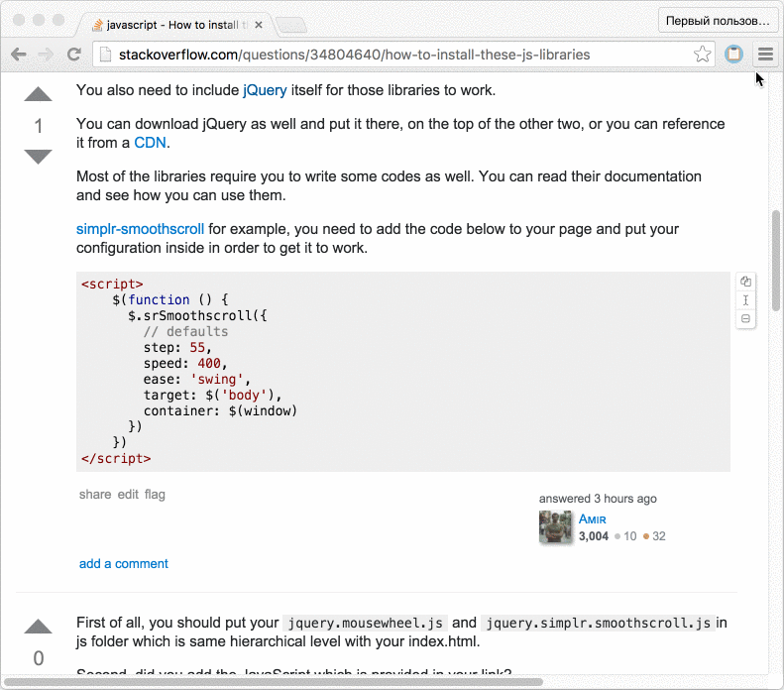Upvote the answer with score 0
This screenshot has height=690, width=784.
click(x=38, y=627)
